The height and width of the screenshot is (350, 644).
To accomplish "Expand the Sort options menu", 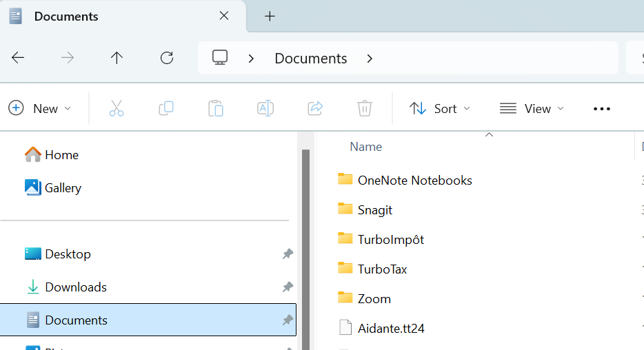I will [440, 108].
